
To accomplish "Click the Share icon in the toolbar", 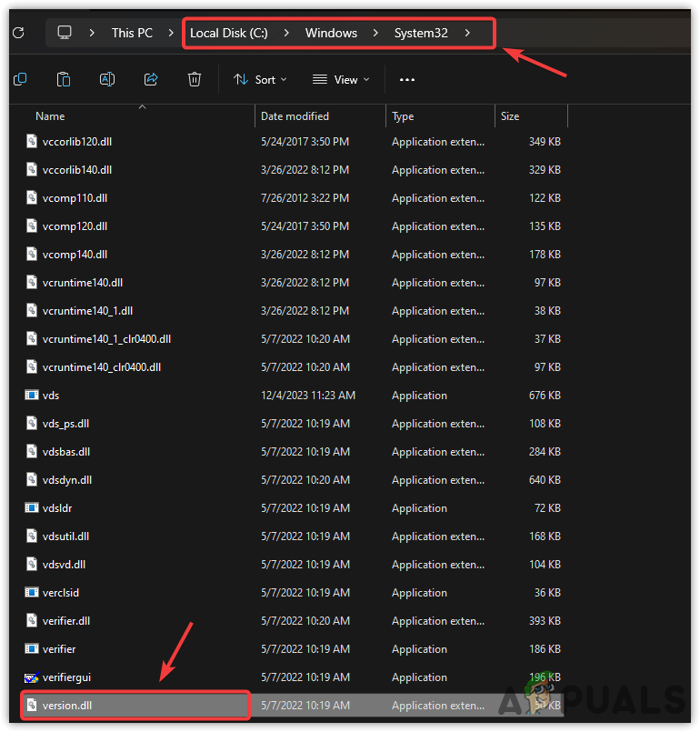I will pyautogui.click(x=151, y=79).
